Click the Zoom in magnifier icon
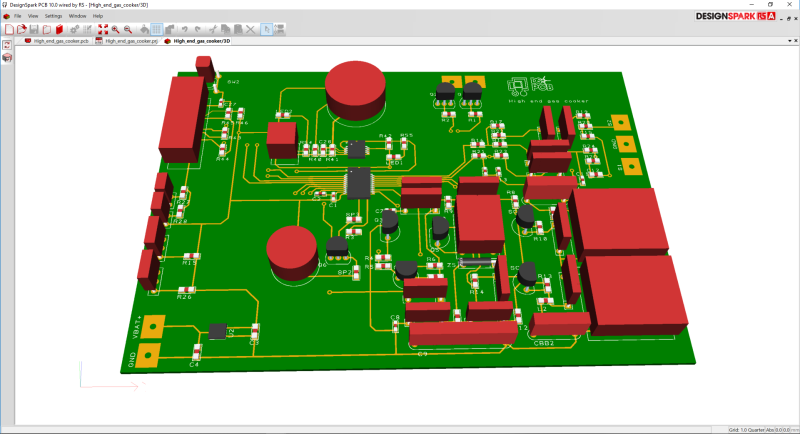This screenshot has height=434, width=800. coord(116,30)
